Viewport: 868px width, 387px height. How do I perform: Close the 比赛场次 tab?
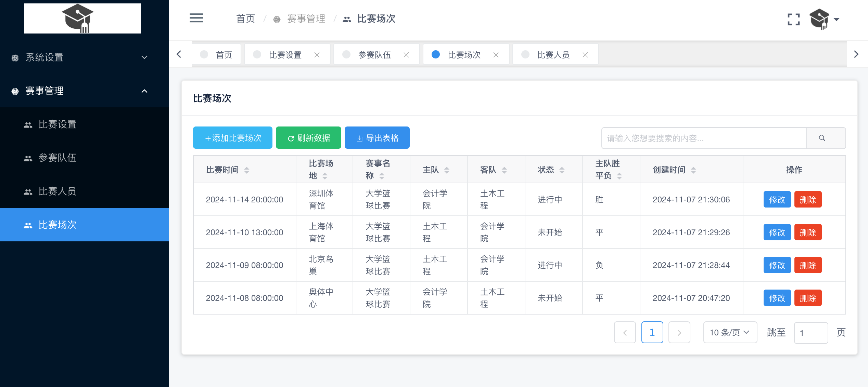496,55
